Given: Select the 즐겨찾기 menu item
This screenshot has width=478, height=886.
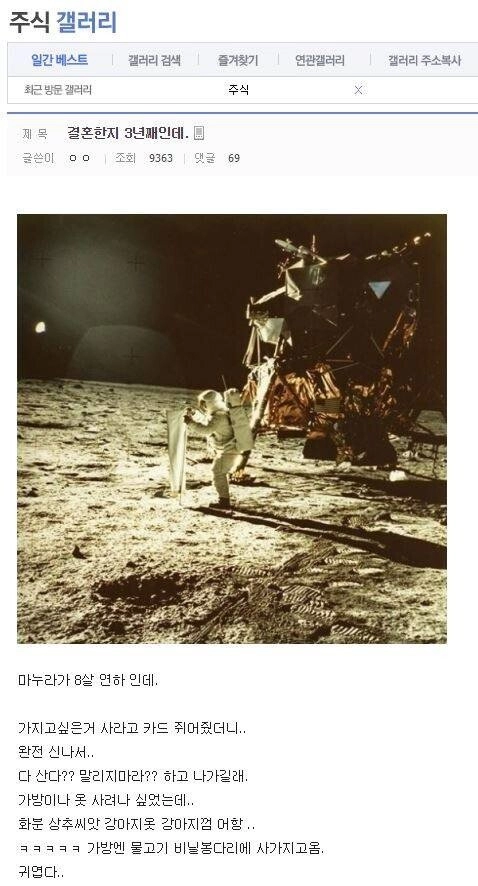Looking at the screenshot, I should tap(238, 60).
